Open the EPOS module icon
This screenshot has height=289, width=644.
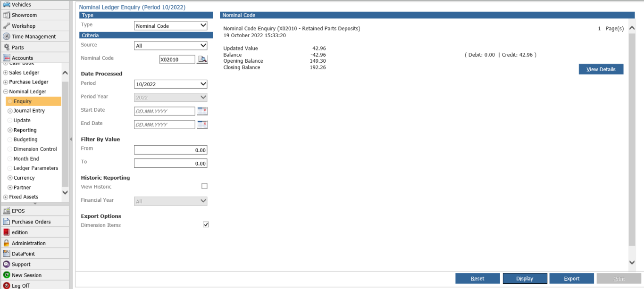pos(7,211)
